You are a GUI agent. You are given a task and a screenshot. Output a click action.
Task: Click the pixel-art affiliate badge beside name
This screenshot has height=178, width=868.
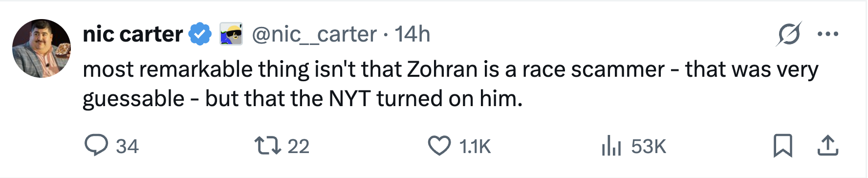point(231,34)
